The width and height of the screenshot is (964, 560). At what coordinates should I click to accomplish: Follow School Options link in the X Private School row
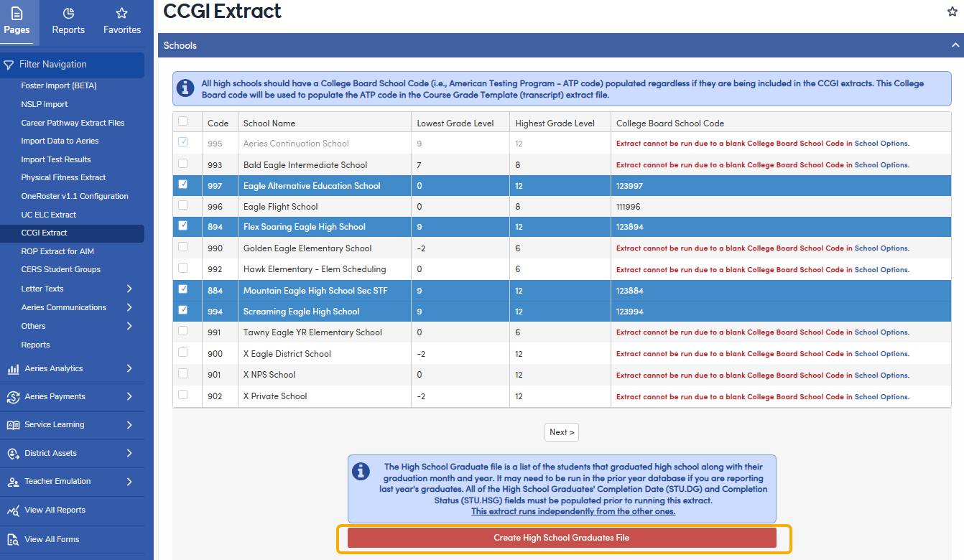click(x=881, y=396)
